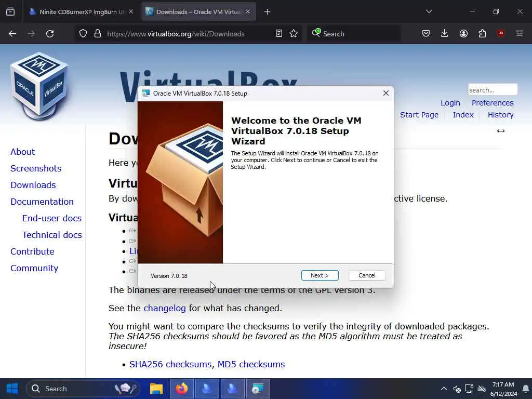
Task: Open the Firefox hamburger menu
Action: pos(520,34)
